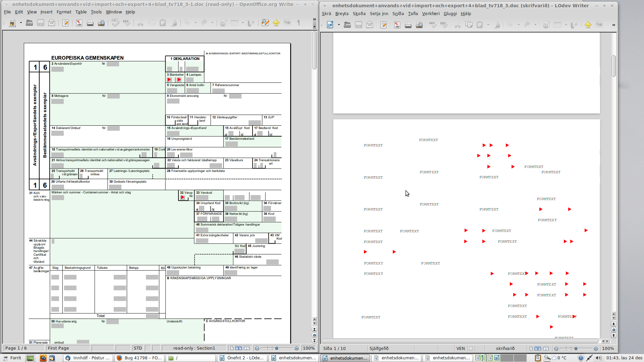The image size is (644, 362).
Task: Click Document as E-mail icon in LOdev toolbar
Action: (369, 25)
